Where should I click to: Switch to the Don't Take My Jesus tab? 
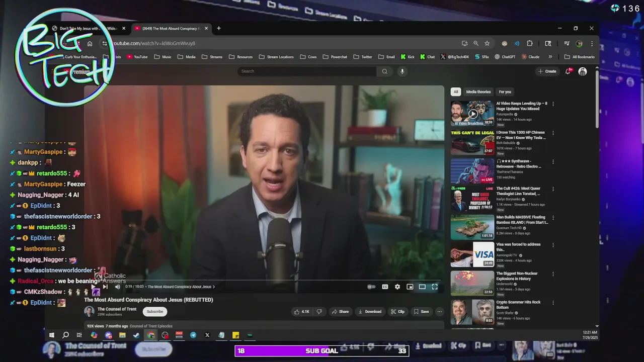point(88,29)
